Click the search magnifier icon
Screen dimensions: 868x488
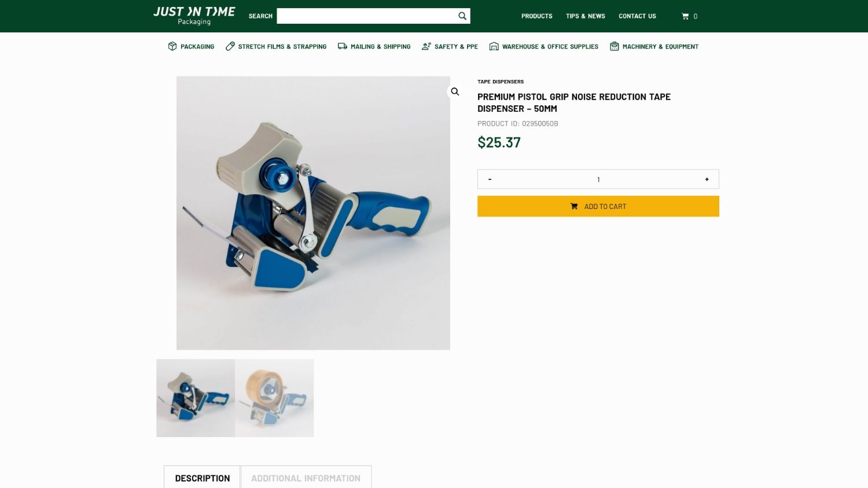point(462,16)
